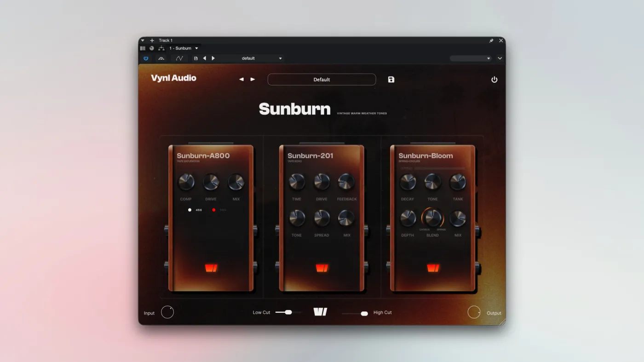Click the DECAY knob on Sunburn-Bloom
Viewport: 644px width, 362px height.
tap(408, 182)
